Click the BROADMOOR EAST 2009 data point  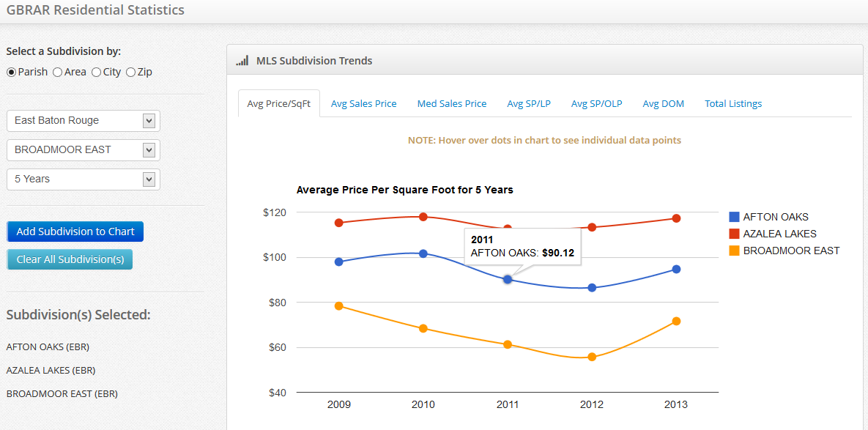(x=339, y=306)
